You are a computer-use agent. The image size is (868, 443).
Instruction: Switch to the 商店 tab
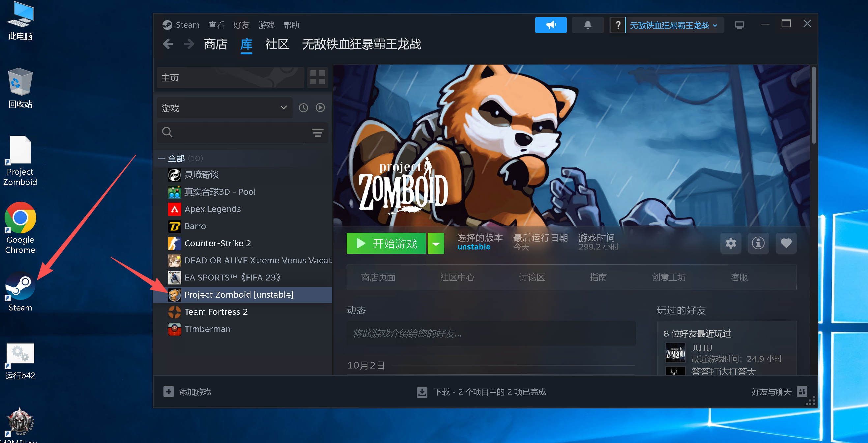click(215, 44)
